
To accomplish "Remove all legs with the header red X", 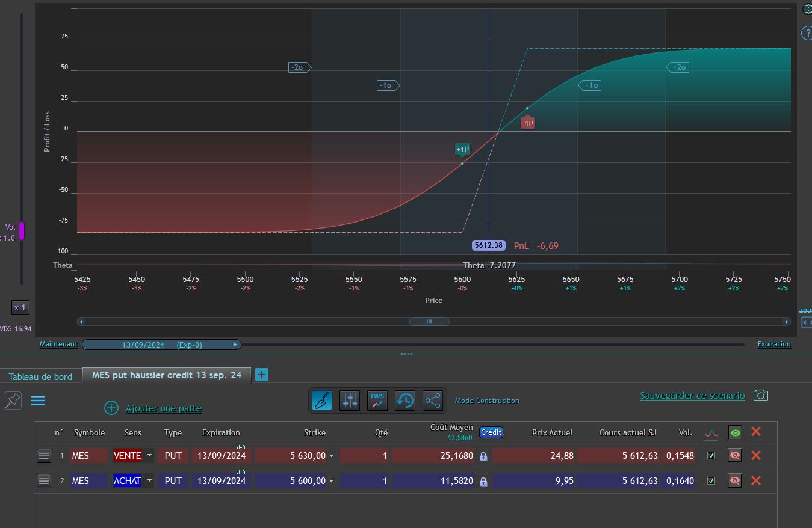I will pos(756,431).
